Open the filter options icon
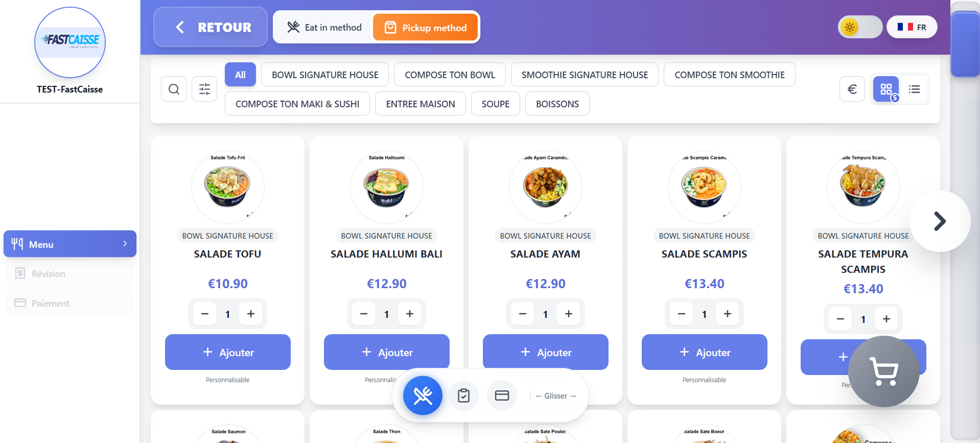Screen dimensions: 980x443 tap(204, 89)
